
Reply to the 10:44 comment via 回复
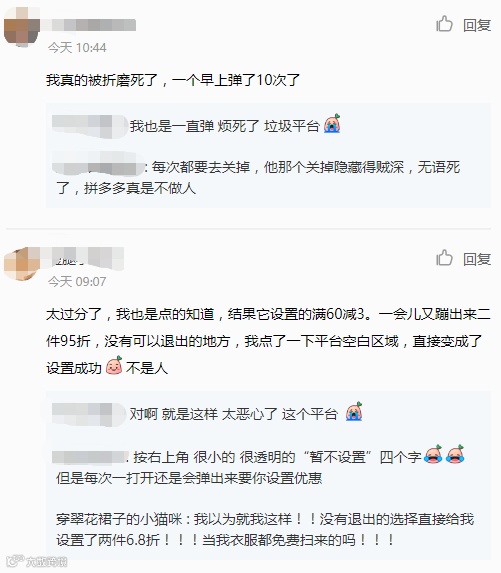pos(477,25)
